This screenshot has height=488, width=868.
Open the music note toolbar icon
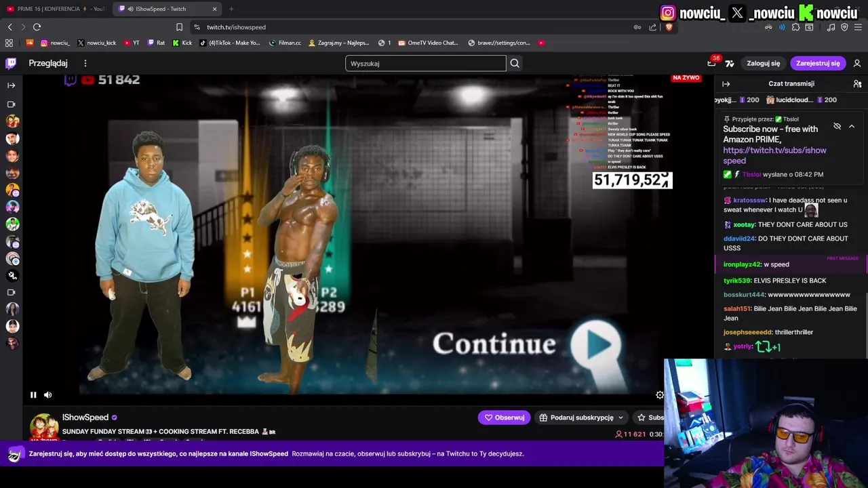pyautogui.click(x=831, y=27)
